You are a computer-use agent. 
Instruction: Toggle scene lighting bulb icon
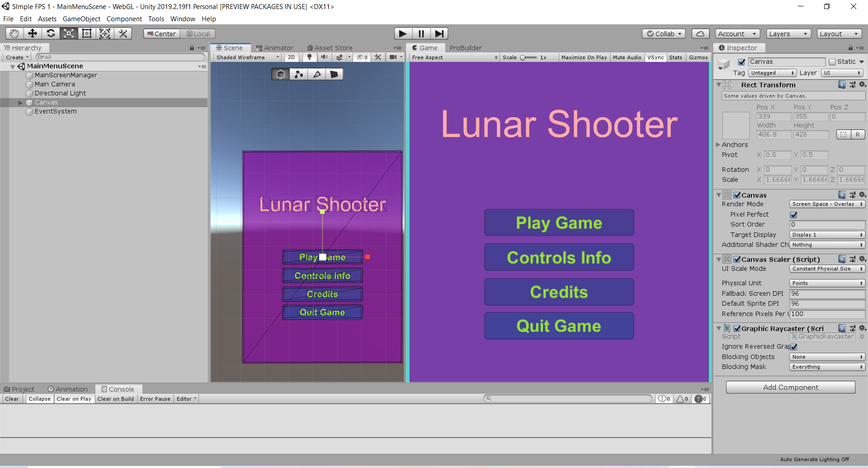(309, 57)
